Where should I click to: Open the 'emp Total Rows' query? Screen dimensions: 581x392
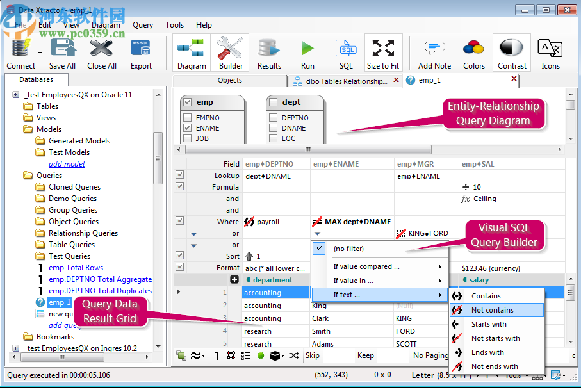coord(76,268)
